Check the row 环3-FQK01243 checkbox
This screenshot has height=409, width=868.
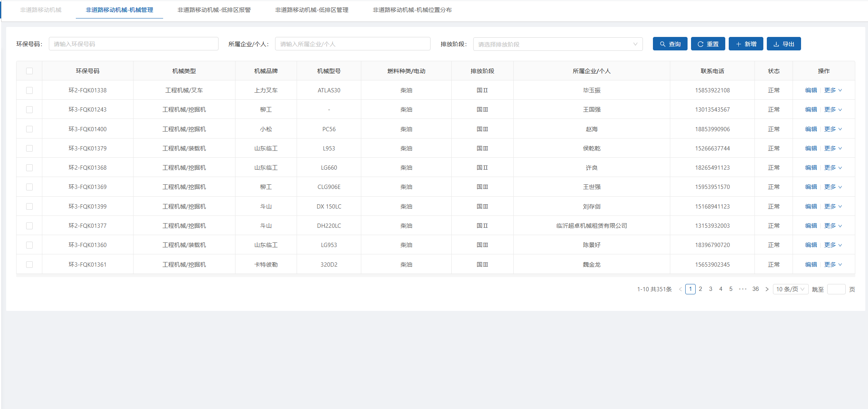coord(29,109)
